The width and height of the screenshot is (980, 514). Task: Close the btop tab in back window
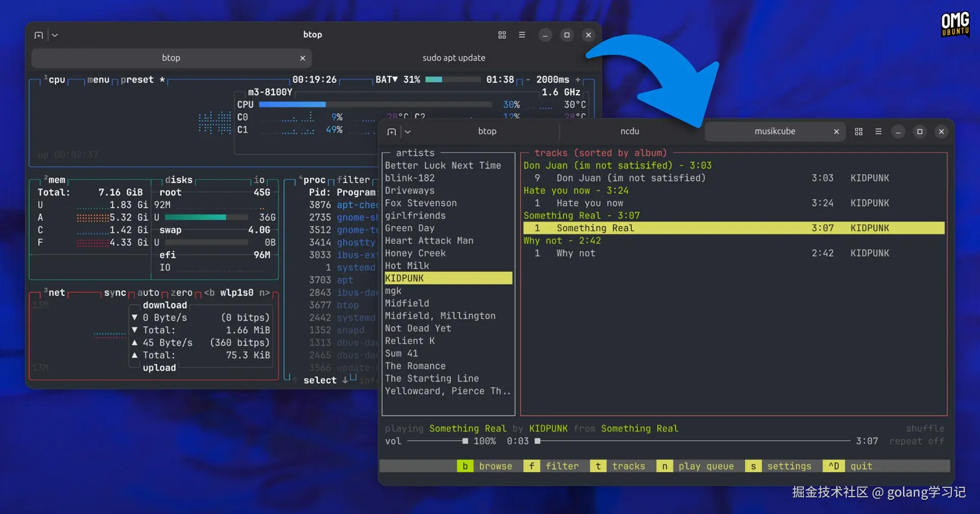pyautogui.click(x=303, y=58)
